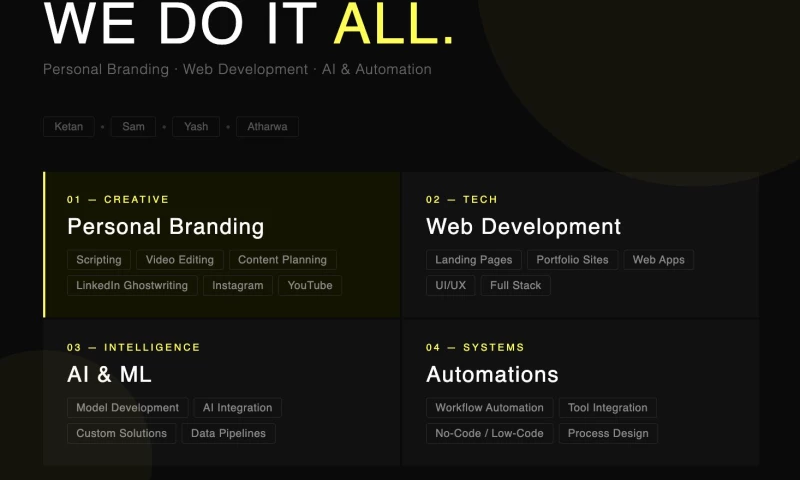Pick the Workflow Automation tag
This screenshot has height=480, width=800.
click(x=489, y=408)
